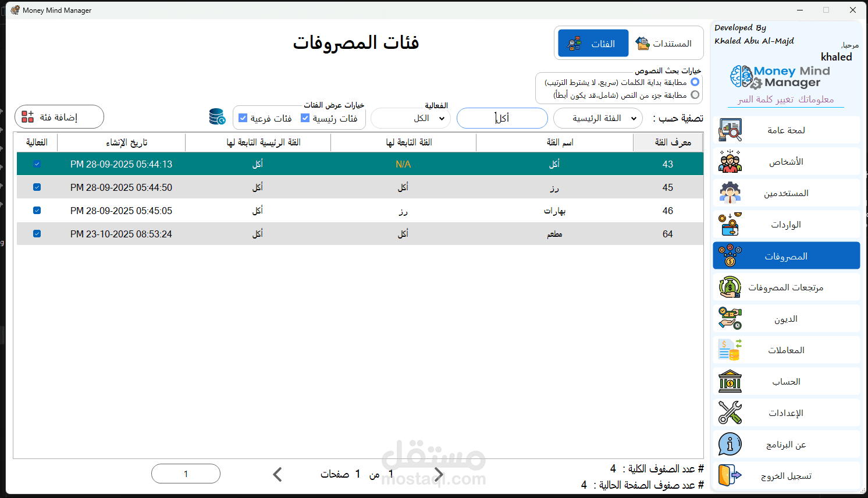Image resolution: width=868 pixels, height=498 pixels.
Task: Click date 23-10-2025 08:53:24 cell
Action: [121, 234]
